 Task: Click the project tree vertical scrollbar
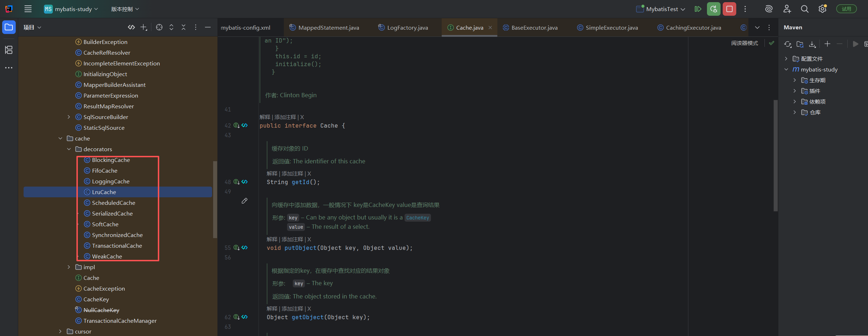click(x=215, y=199)
